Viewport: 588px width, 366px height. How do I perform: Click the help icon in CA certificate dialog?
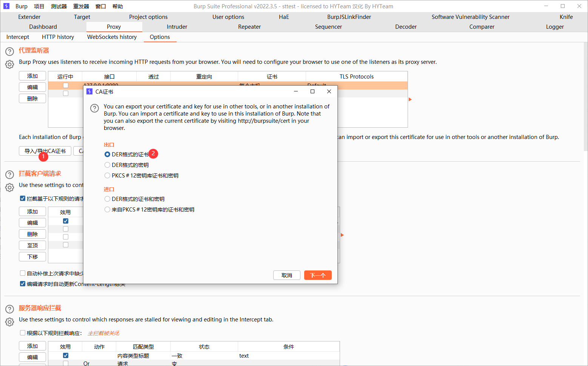(x=94, y=108)
